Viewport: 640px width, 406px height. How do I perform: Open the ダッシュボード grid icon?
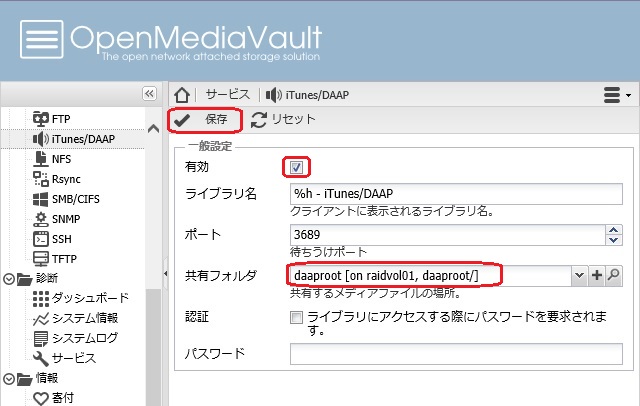[40, 299]
